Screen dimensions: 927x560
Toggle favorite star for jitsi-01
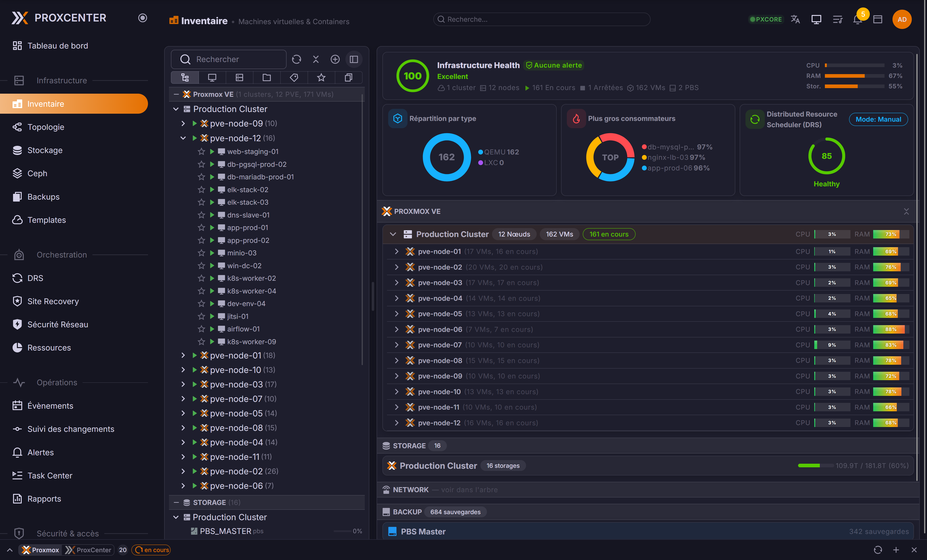pyautogui.click(x=201, y=316)
